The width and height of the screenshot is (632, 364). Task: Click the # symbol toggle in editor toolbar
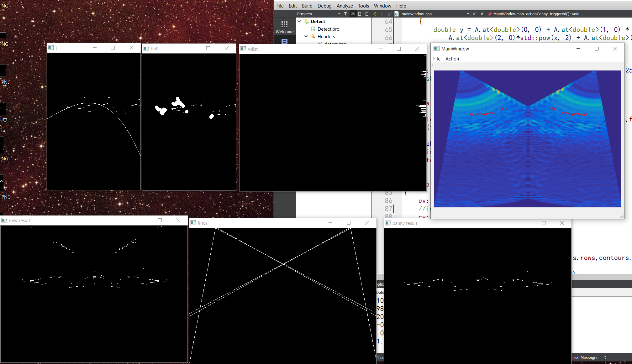482,14
